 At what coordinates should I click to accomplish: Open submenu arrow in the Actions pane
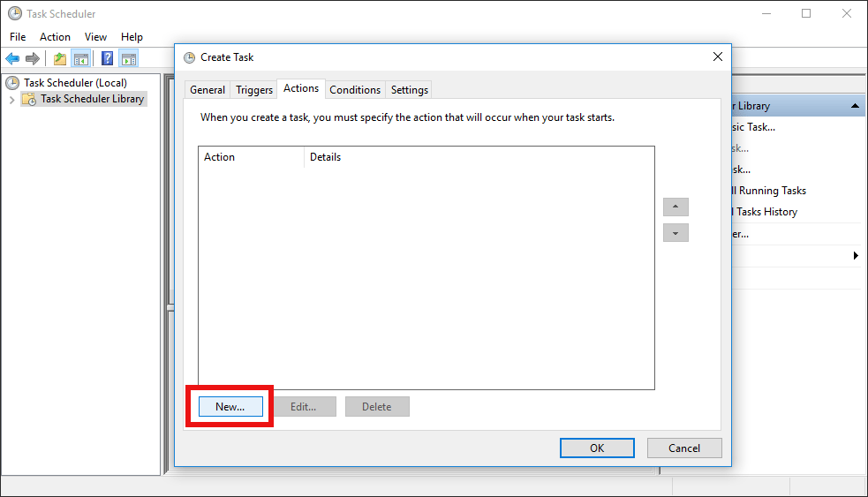click(x=856, y=255)
